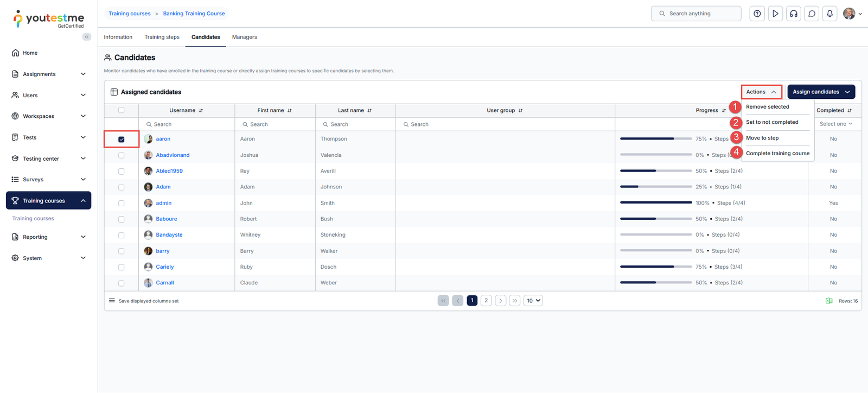The height and width of the screenshot is (393, 868).
Task: Open the notifications bell
Action: pyautogui.click(x=829, y=14)
